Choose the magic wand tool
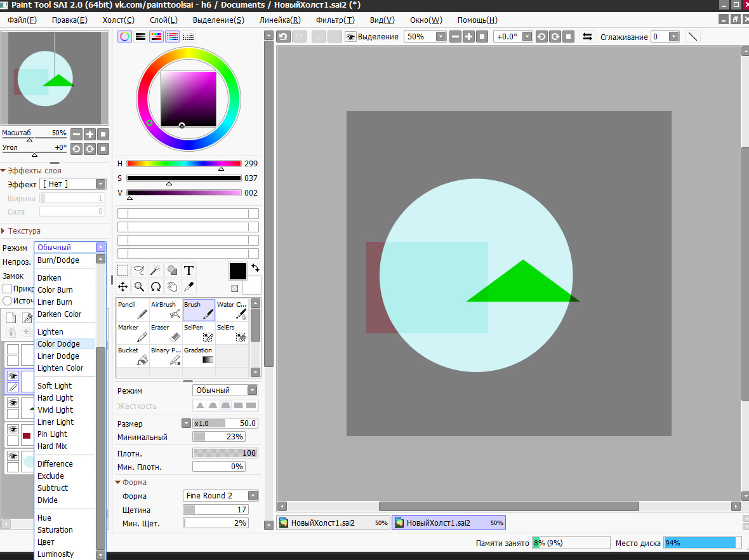The height and width of the screenshot is (560, 749). (x=156, y=270)
